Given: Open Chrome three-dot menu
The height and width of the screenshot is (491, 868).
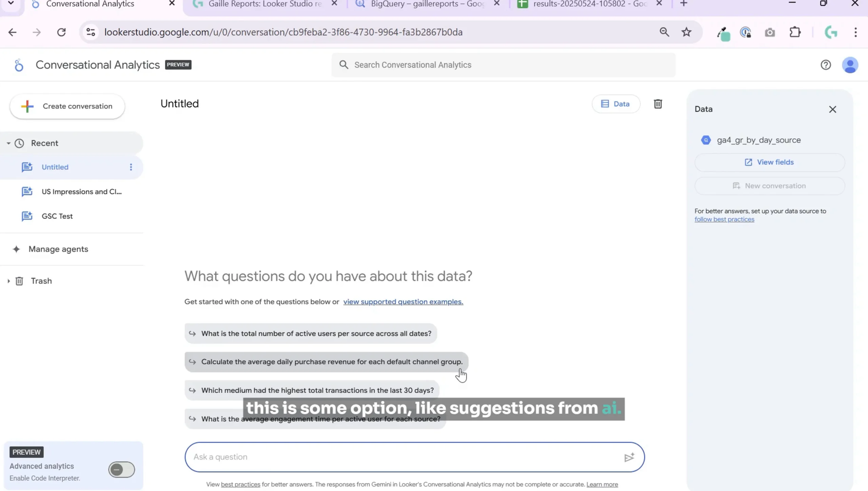Looking at the screenshot, I should pyautogui.click(x=856, y=32).
